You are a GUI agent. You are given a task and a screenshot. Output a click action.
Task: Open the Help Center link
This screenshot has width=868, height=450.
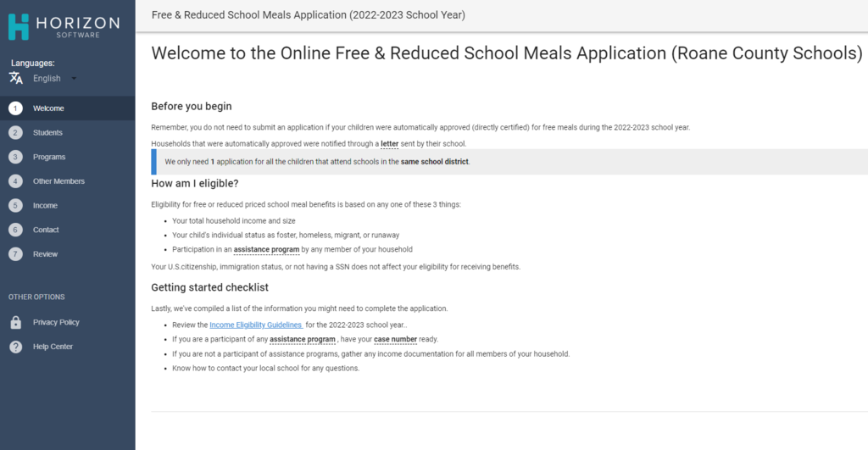click(53, 347)
